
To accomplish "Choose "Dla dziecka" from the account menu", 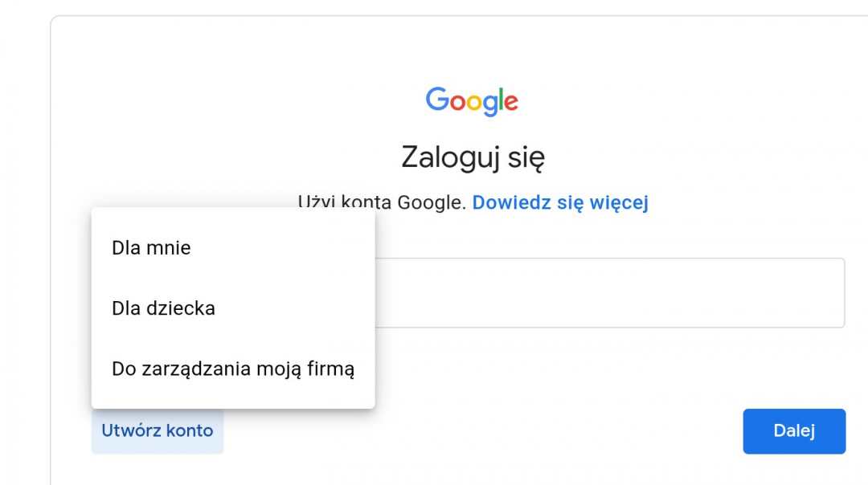I will point(164,308).
